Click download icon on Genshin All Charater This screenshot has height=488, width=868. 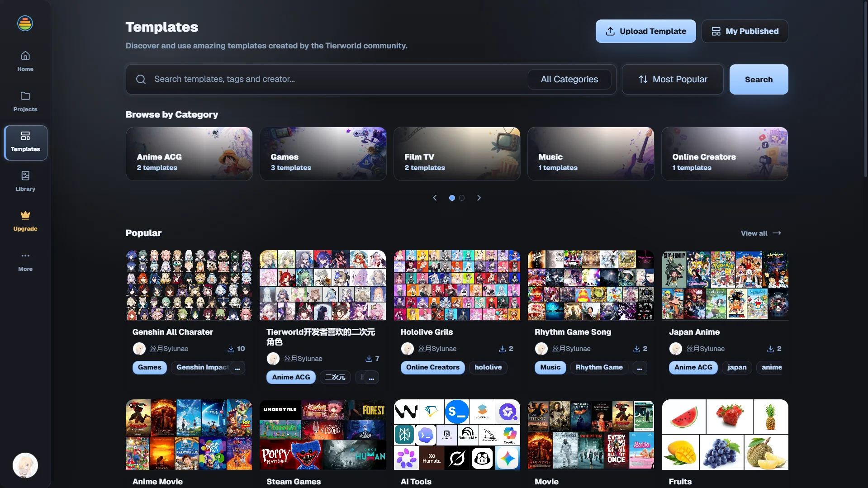[231, 349]
